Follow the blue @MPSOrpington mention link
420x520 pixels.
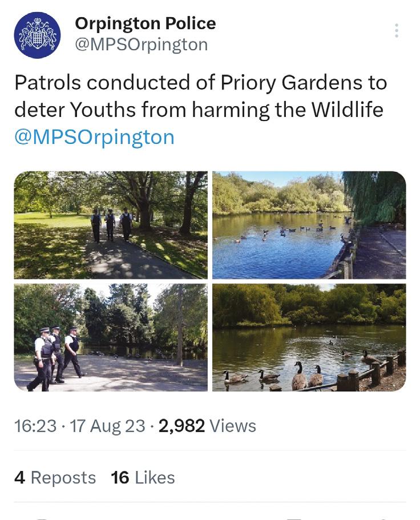[x=95, y=137]
